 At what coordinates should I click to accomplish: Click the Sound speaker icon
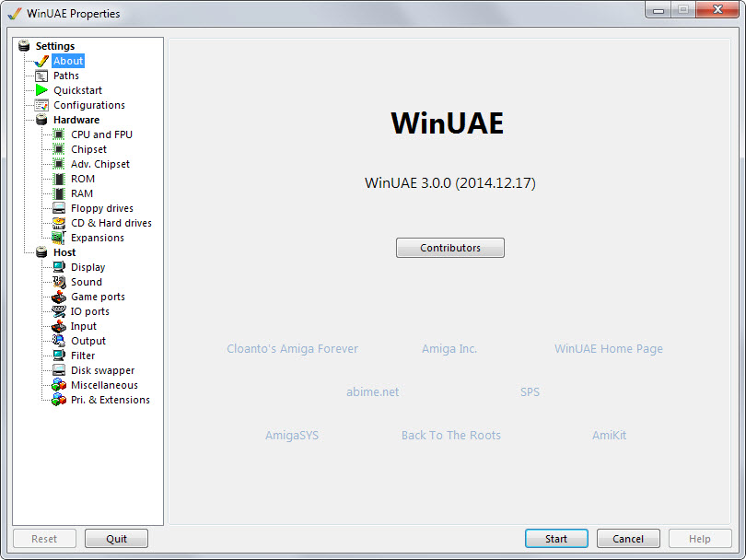click(x=59, y=282)
